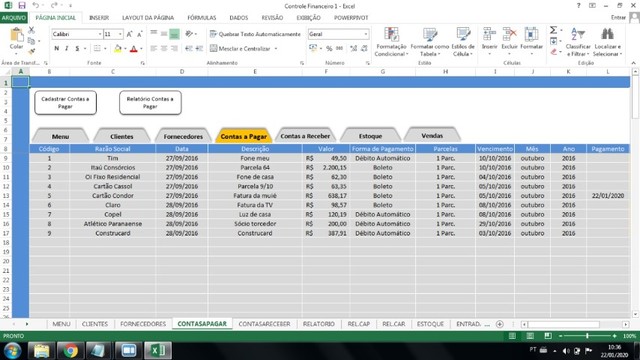The height and width of the screenshot is (360, 640).
Task: Open the ARQUIVO file tab
Action: tap(14, 18)
